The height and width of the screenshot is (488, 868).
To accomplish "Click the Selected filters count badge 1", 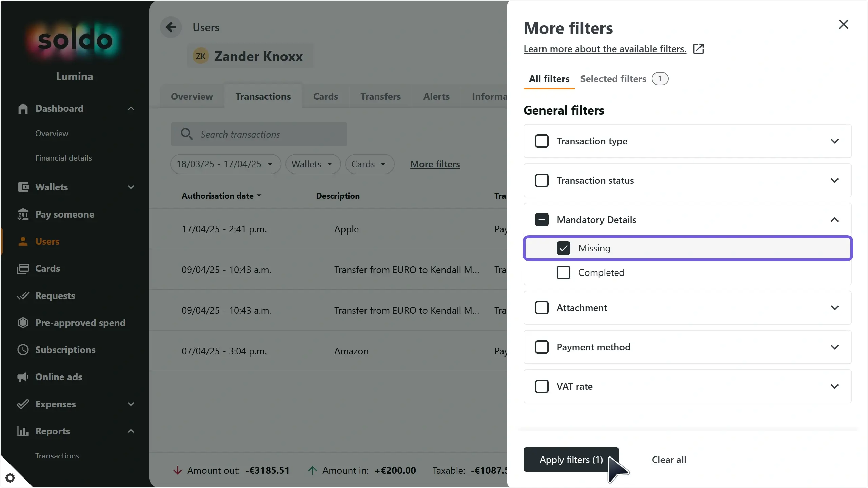I will pos(660,79).
